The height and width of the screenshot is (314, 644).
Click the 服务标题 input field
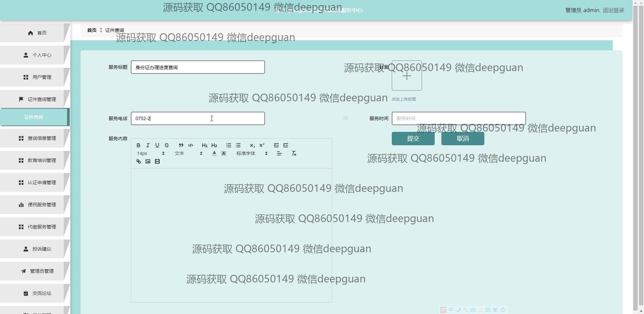coord(198,67)
